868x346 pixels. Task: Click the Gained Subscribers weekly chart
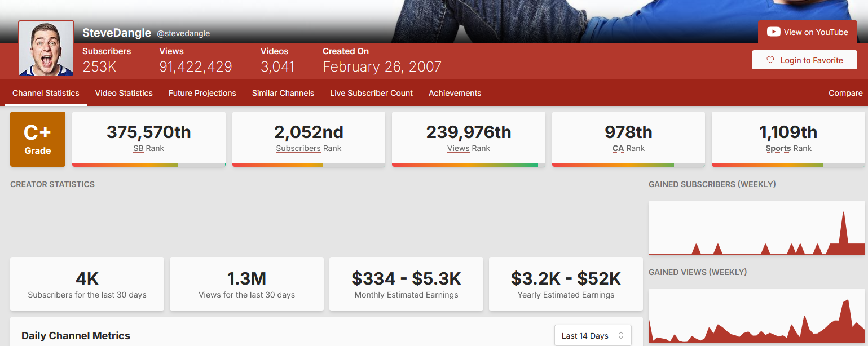757,228
